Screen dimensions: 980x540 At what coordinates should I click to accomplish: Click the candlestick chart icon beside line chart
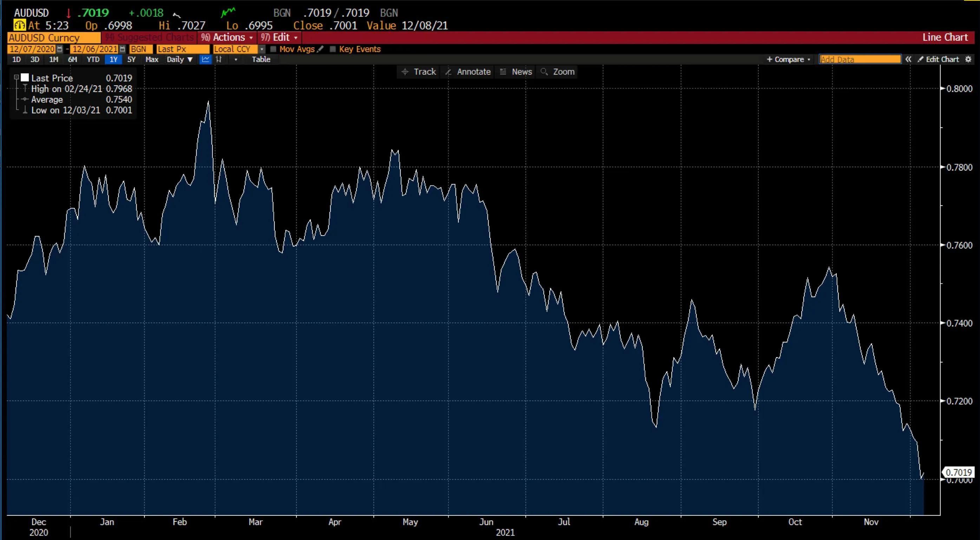(219, 59)
